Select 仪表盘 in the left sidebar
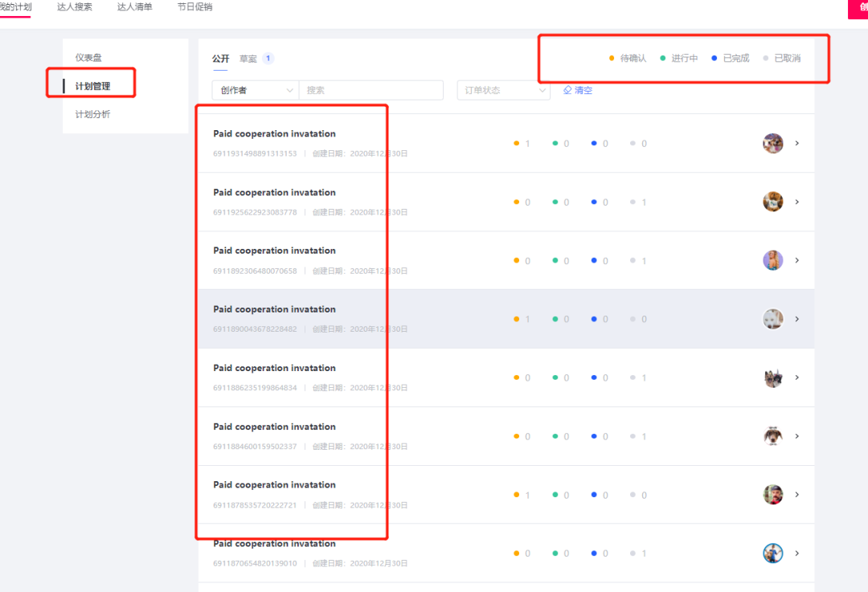Image resolution: width=868 pixels, height=592 pixels. [x=88, y=58]
